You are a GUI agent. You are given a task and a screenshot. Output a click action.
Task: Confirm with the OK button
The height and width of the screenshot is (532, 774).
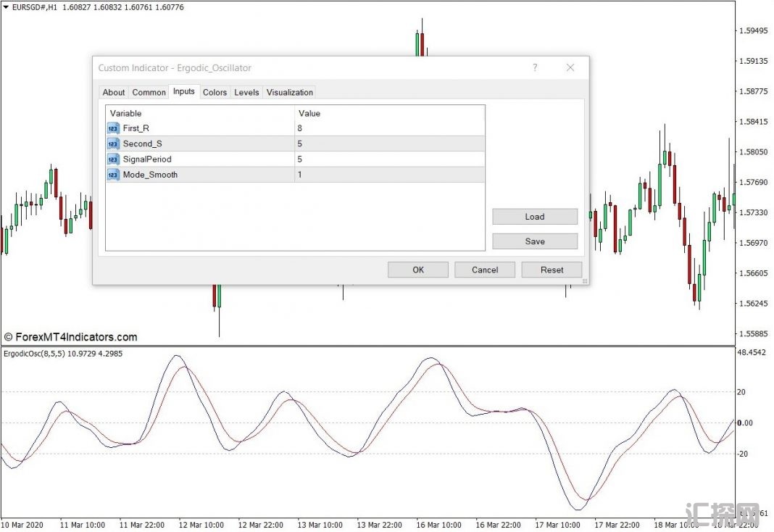coord(418,270)
